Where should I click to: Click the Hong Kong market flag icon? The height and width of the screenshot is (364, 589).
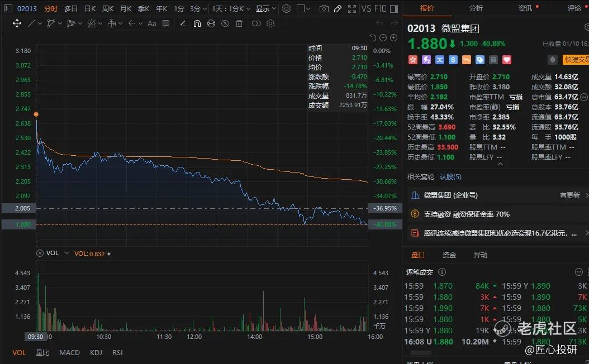click(412, 60)
